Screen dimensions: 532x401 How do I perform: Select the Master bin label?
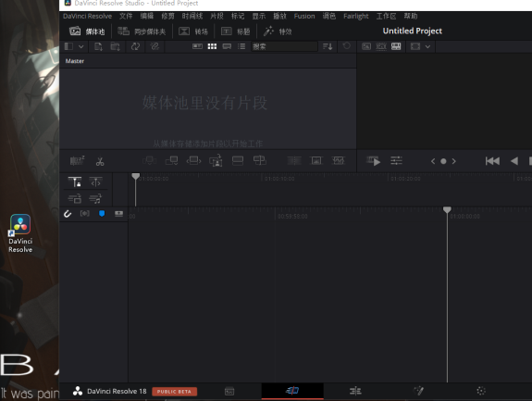point(75,61)
